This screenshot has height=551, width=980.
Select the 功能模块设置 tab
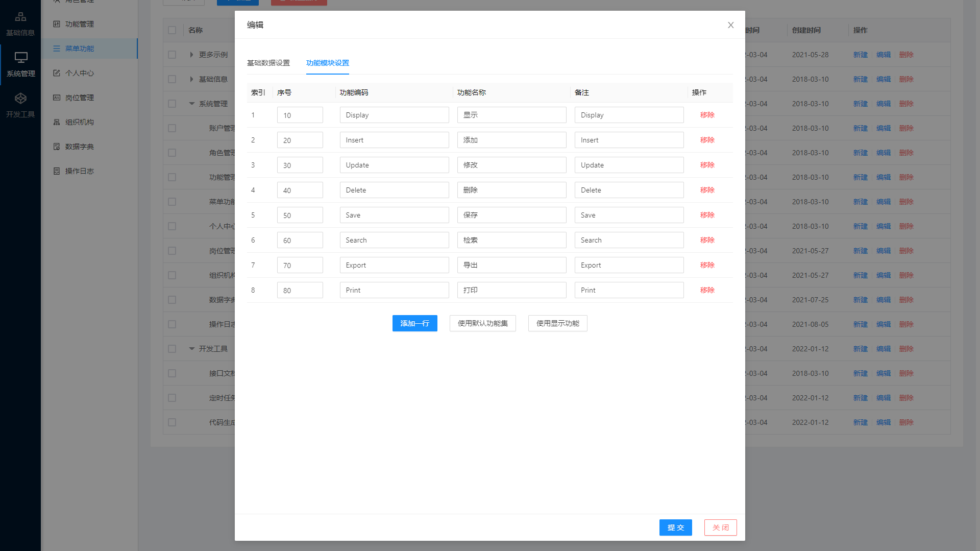point(327,63)
